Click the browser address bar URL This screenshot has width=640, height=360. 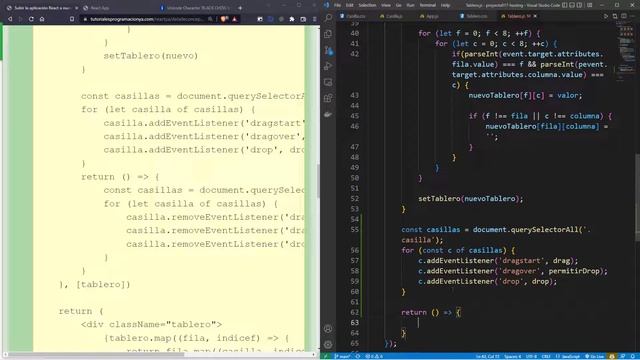[x=147, y=19]
